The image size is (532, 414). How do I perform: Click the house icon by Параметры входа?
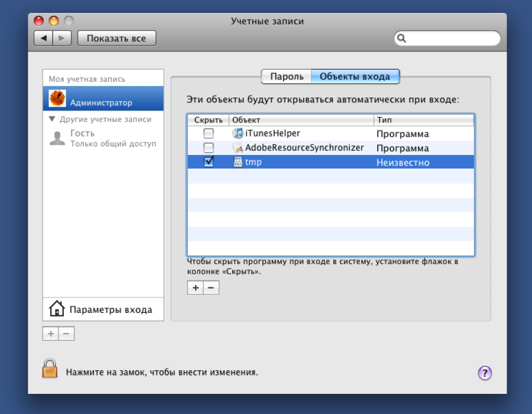tap(57, 309)
